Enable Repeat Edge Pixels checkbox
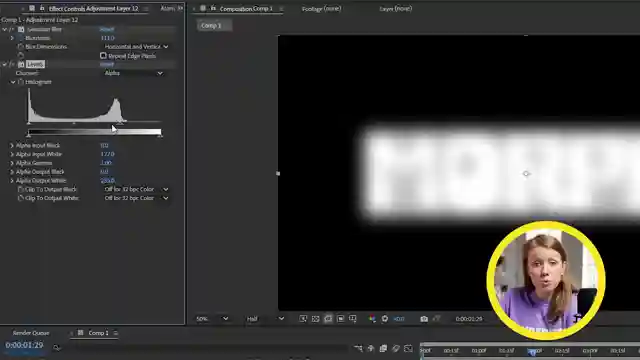This screenshot has width=640, height=360. point(103,56)
